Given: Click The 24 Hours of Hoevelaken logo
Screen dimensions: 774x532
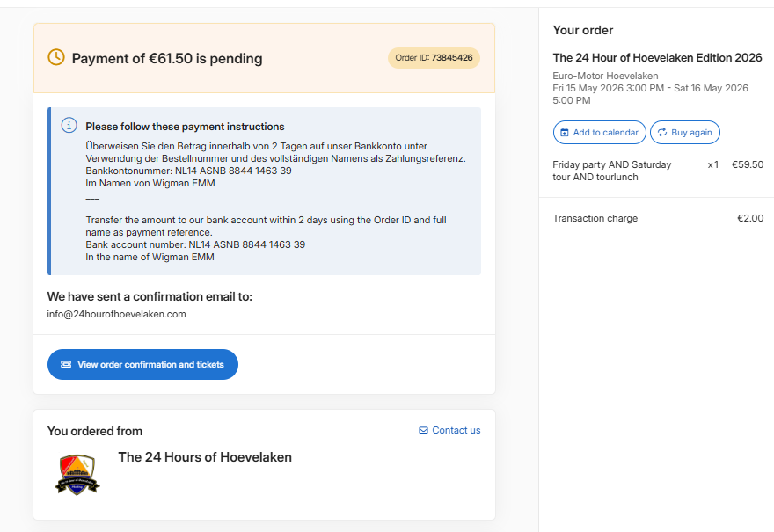Looking at the screenshot, I should pos(77,474).
